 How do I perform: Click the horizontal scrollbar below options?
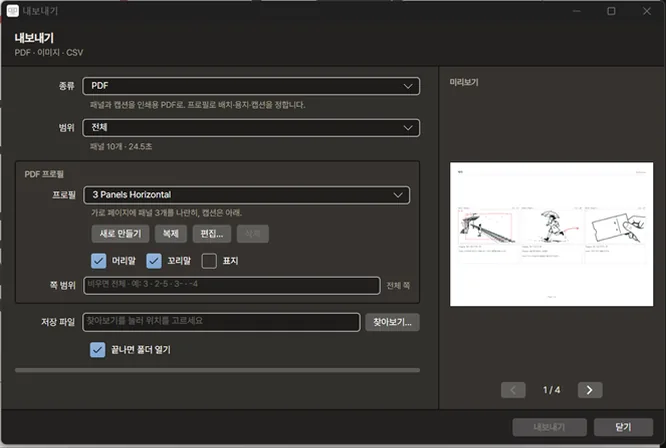[x=217, y=370]
